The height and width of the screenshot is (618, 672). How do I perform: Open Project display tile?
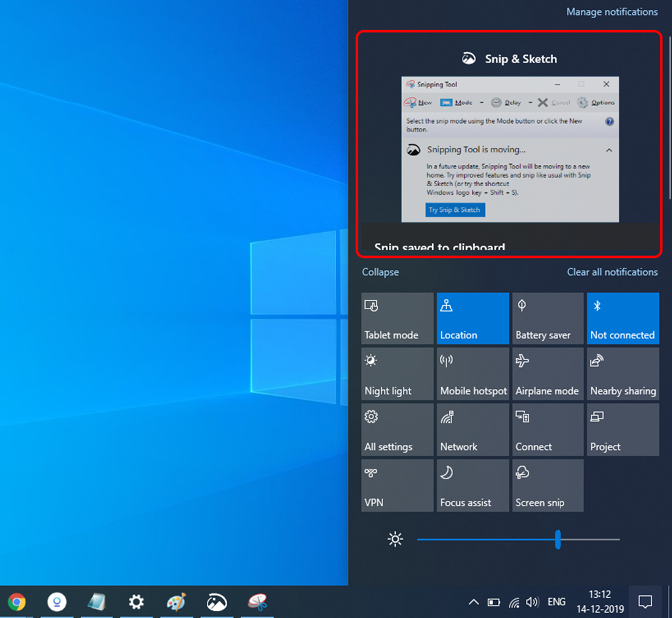pos(623,430)
